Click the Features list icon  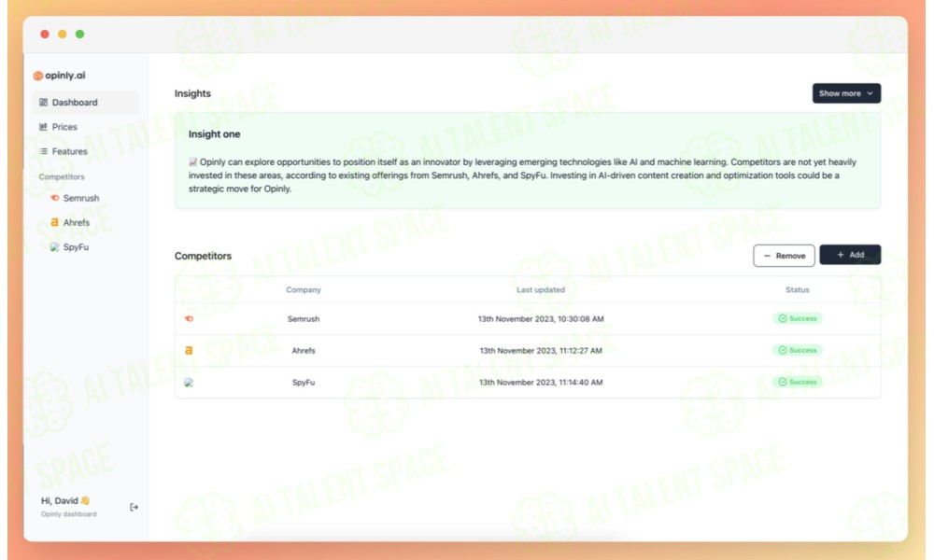click(43, 151)
